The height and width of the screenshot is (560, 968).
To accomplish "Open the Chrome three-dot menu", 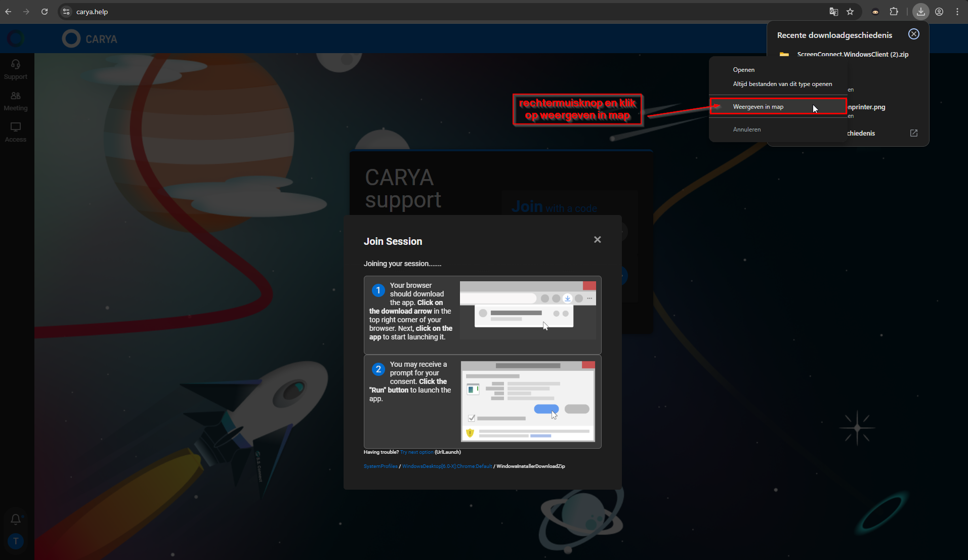I will pyautogui.click(x=957, y=12).
